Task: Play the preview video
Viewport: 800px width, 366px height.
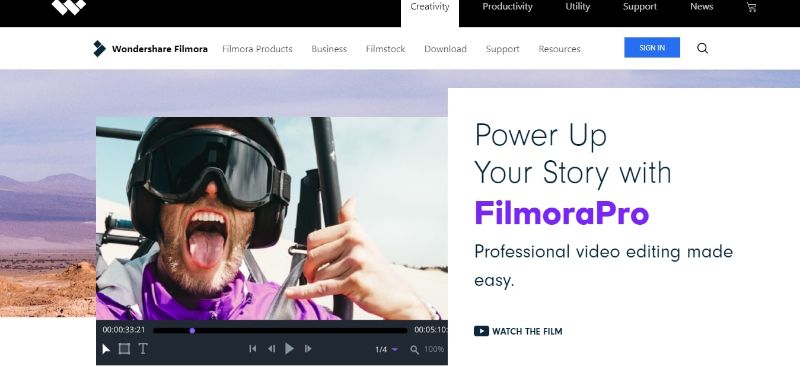Action: click(289, 349)
